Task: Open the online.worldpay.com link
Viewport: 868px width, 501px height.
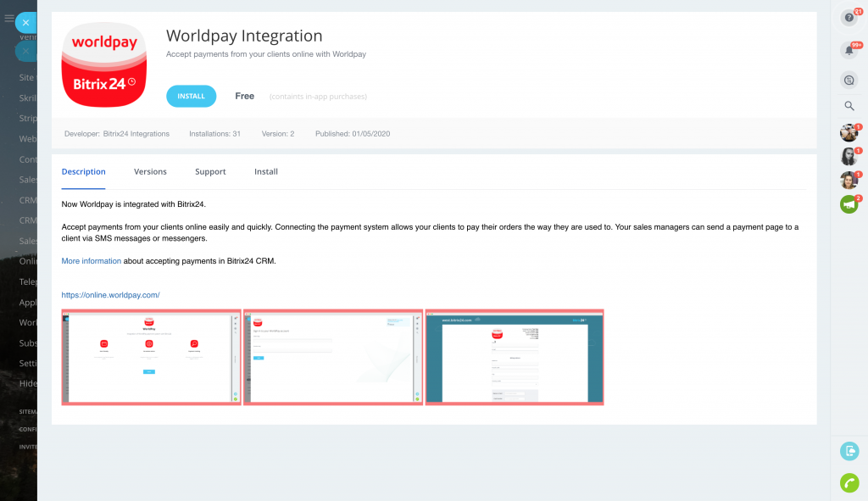Action: [110, 295]
